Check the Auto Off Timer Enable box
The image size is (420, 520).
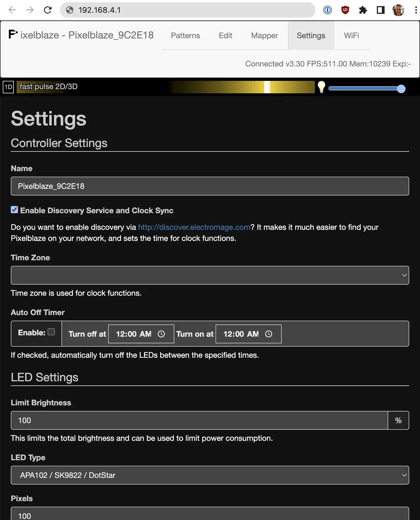tap(51, 332)
